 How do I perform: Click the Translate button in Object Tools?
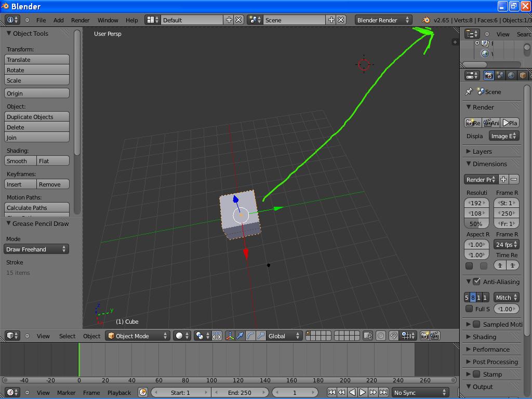[36, 59]
